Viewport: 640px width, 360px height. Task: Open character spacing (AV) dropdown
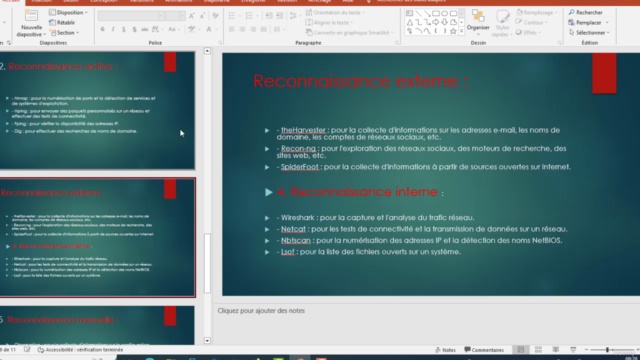(x=158, y=29)
